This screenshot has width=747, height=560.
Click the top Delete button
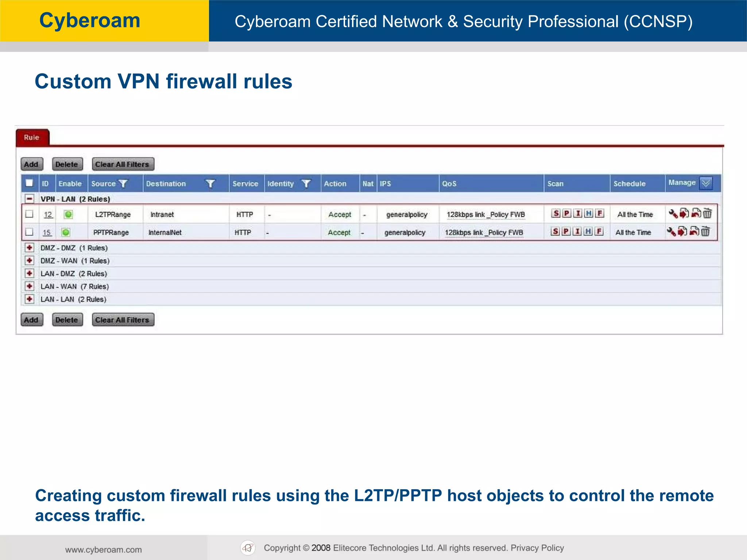(x=67, y=164)
